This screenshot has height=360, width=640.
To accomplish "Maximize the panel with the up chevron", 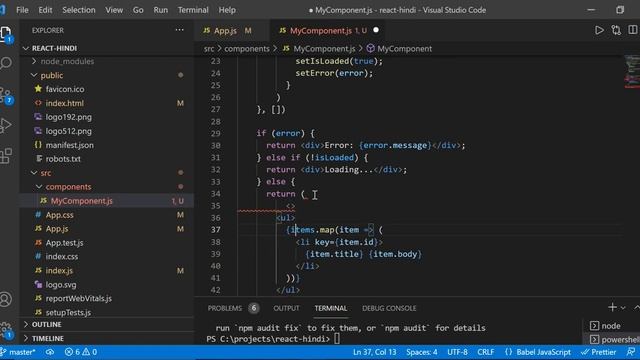I will [x=636, y=307].
